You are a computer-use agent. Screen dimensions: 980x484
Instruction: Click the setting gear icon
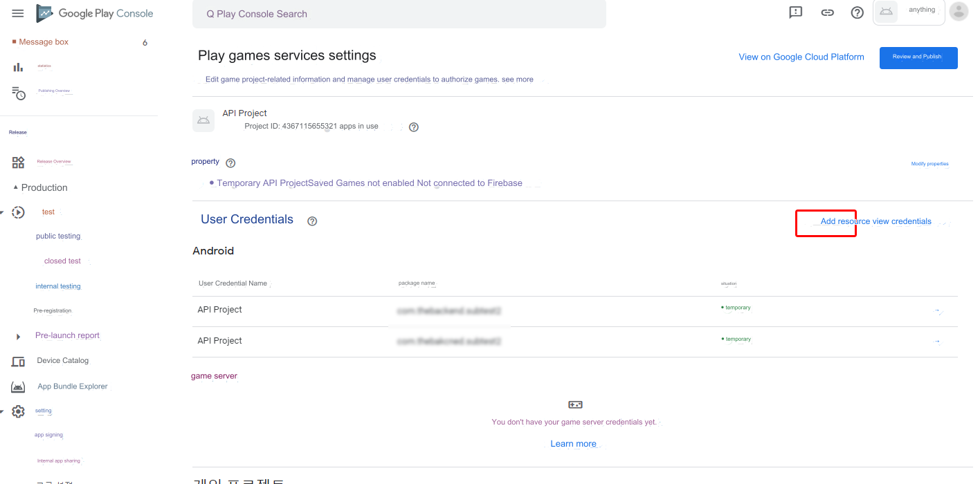tap(19, 411)
